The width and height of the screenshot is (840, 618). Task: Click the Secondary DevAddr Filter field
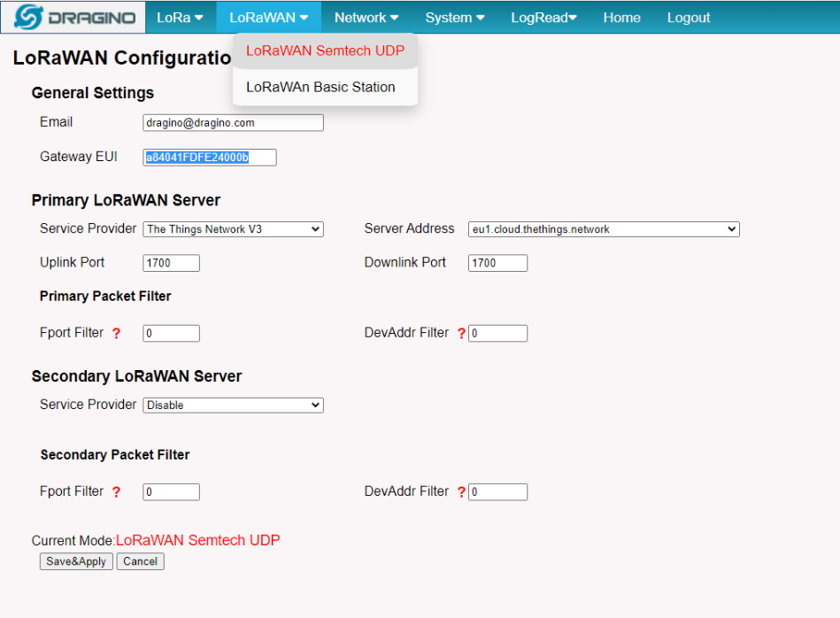(497, 492)
